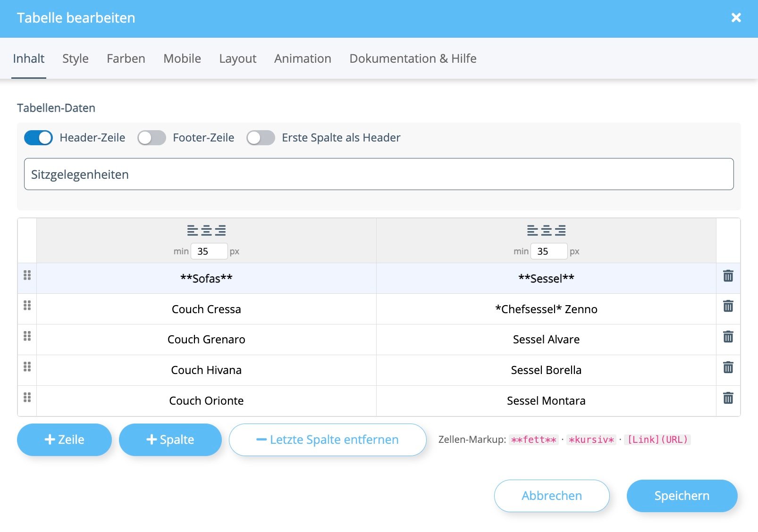Delete the Couch Grenaro row
Image resolution: width=758 pixels, height=532 pixels.
(x=728, y=337)
